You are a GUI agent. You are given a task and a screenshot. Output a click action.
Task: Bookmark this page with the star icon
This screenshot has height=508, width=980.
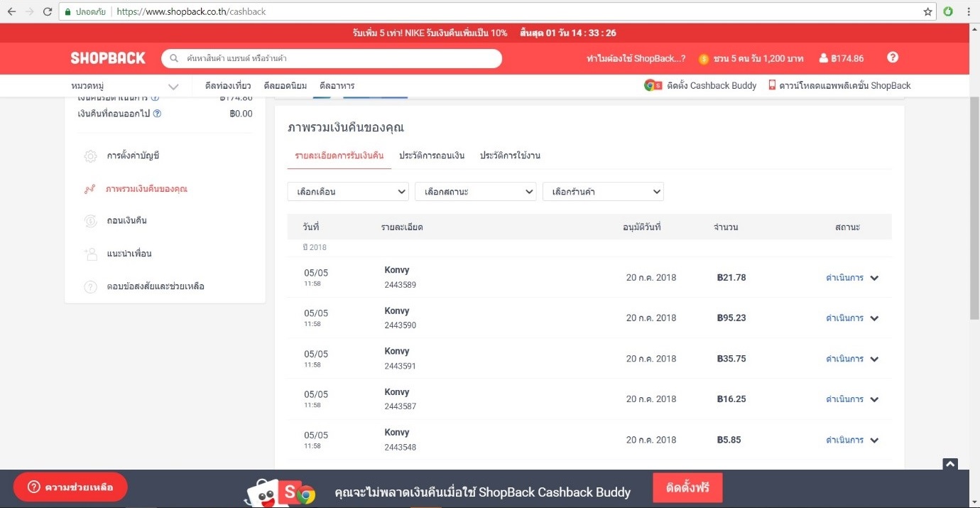click(927, 11)
